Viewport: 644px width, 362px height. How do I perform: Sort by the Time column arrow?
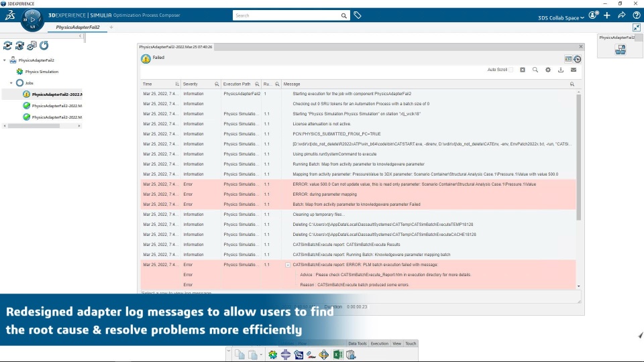(177, 84)
